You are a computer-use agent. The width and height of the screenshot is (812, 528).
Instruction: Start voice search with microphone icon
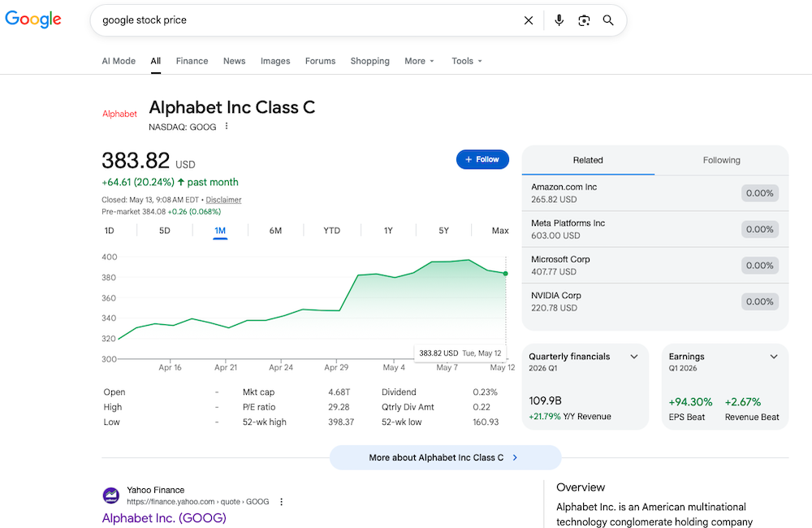click(559, 20)
